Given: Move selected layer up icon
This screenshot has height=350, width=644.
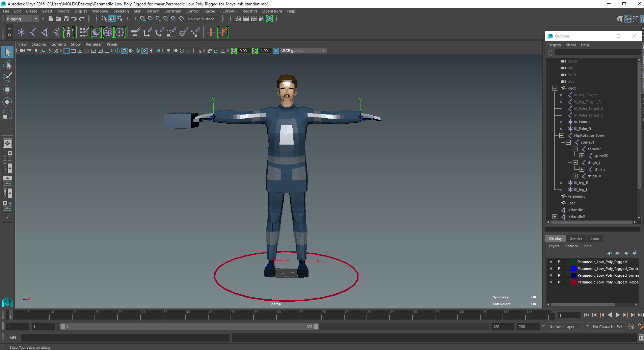Looking at the screenshot, I should 610,253.
